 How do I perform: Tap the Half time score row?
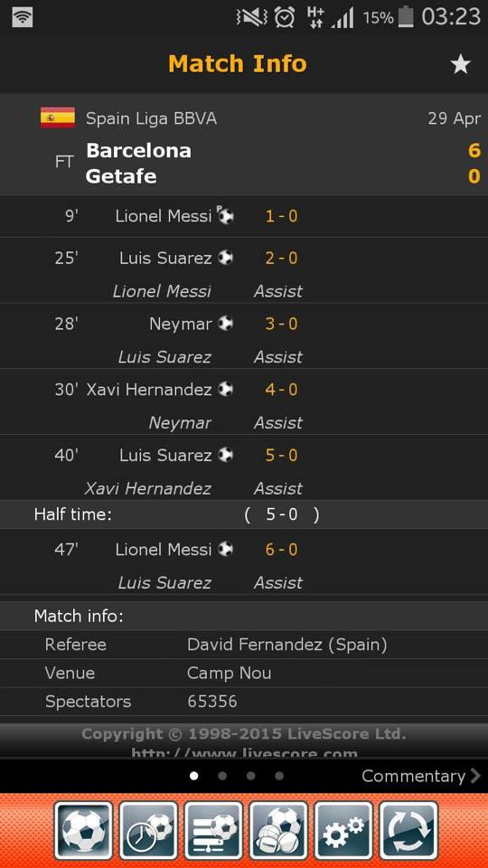(244, 514)
